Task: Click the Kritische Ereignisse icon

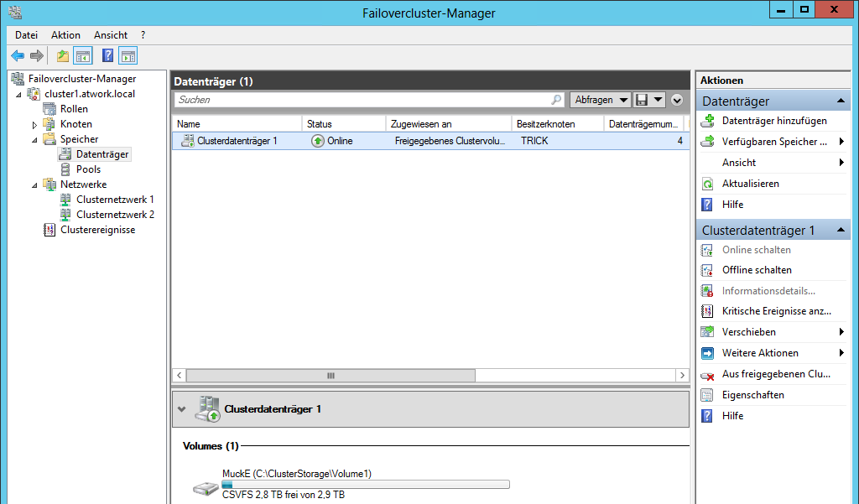Action: coord(707,311)
